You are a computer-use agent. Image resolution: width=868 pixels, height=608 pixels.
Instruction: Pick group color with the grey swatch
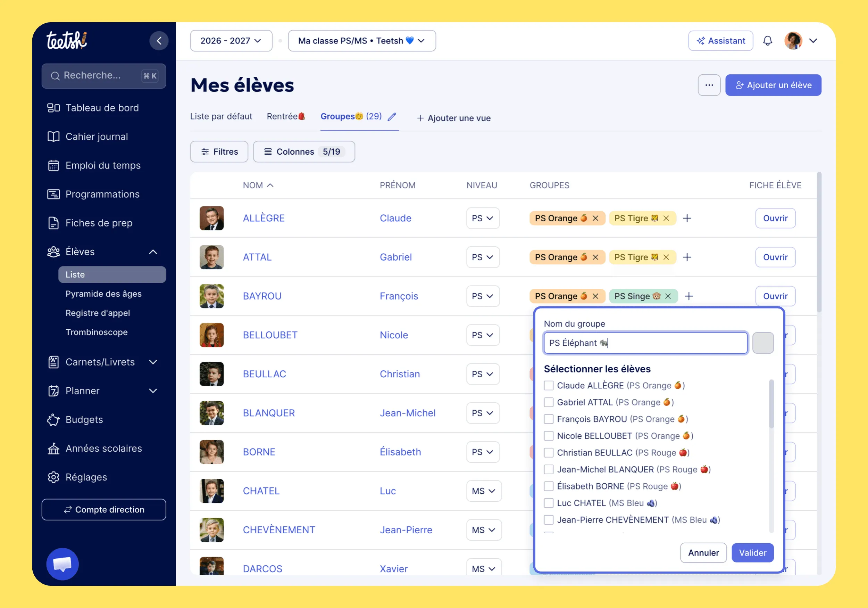coord(763,343)
